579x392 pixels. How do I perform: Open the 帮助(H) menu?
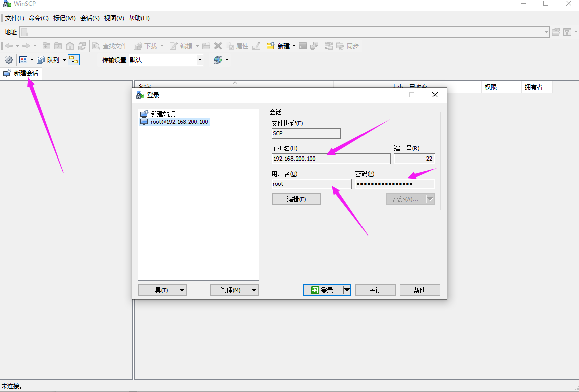tap(139, 18)
